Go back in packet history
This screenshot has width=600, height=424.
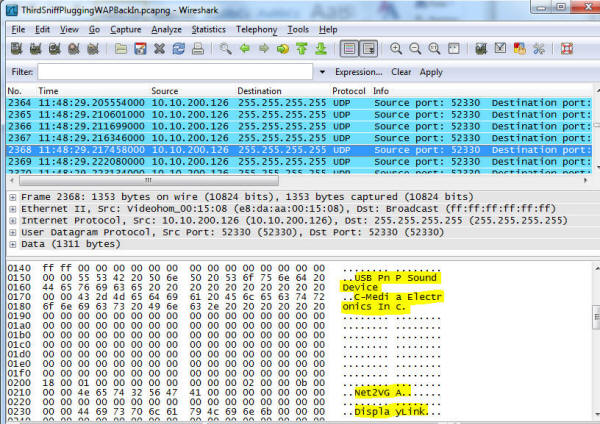tap(245, 49)
